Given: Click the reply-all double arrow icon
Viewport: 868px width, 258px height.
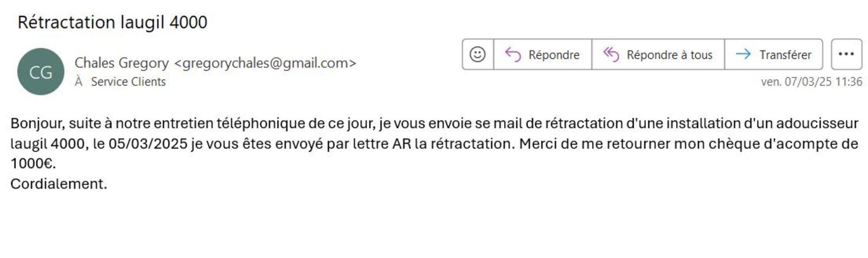Looking at the screenshot, I should [611, 54].
